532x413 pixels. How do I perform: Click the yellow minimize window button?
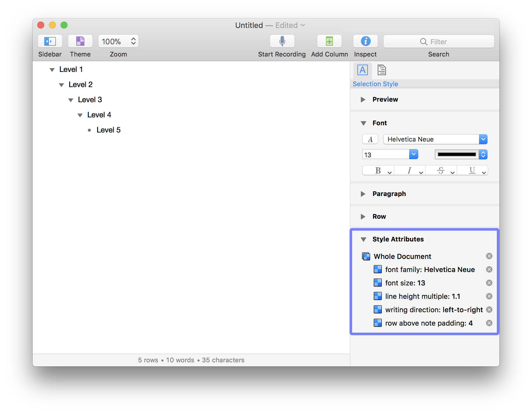52,25
